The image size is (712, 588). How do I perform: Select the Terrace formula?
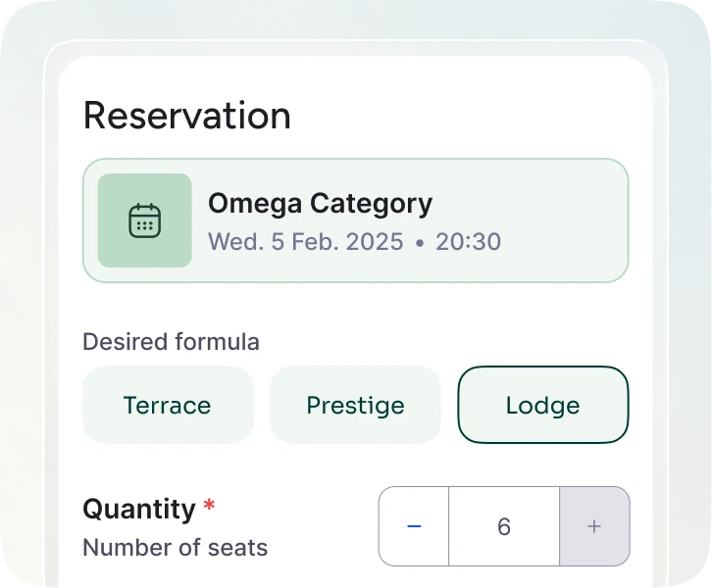[168, 405]
